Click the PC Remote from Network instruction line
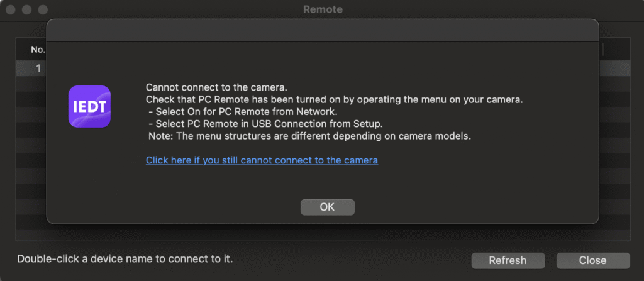 click(x=243, y=112)
